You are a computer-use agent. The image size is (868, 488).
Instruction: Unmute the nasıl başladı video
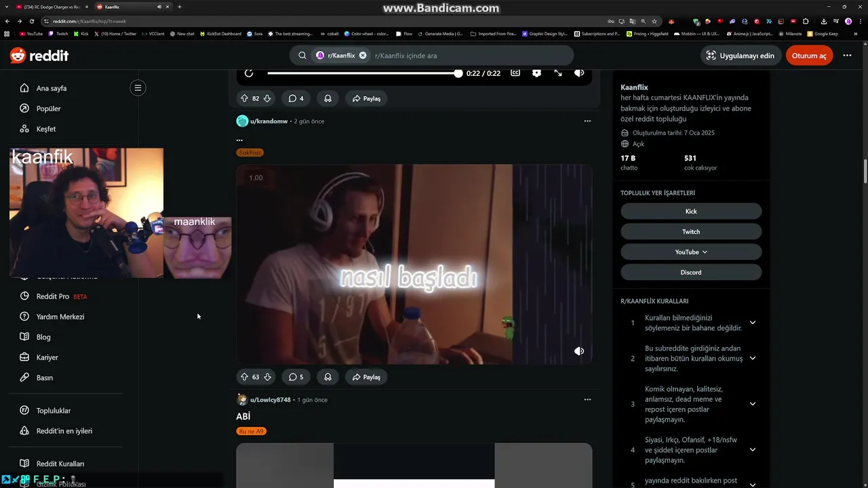point(579,351)
